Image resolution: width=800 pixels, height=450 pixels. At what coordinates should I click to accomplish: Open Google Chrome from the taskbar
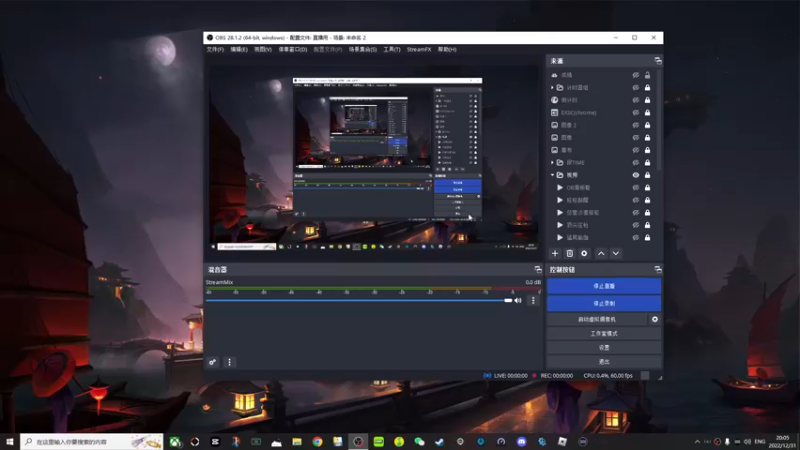[317, 442]
